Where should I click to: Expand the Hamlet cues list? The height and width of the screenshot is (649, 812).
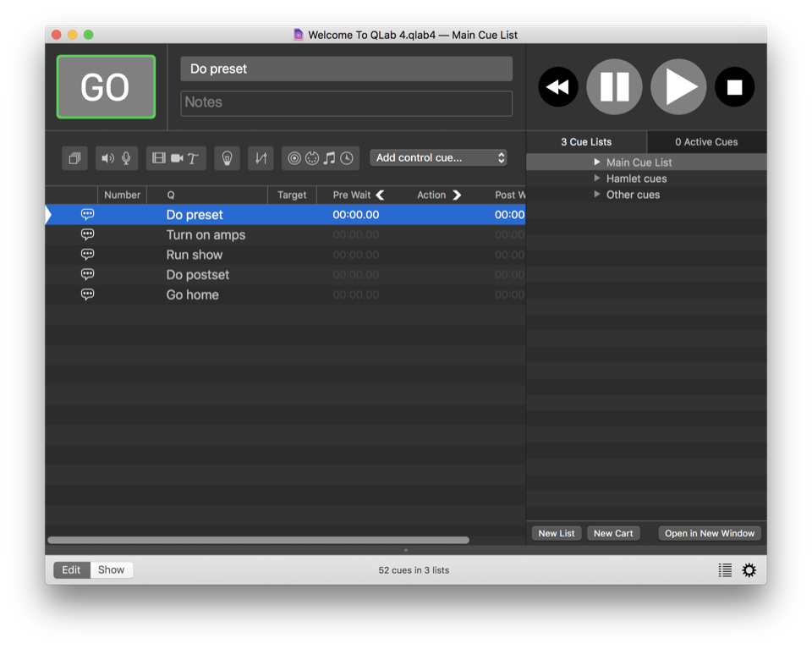tap(597, 179)
